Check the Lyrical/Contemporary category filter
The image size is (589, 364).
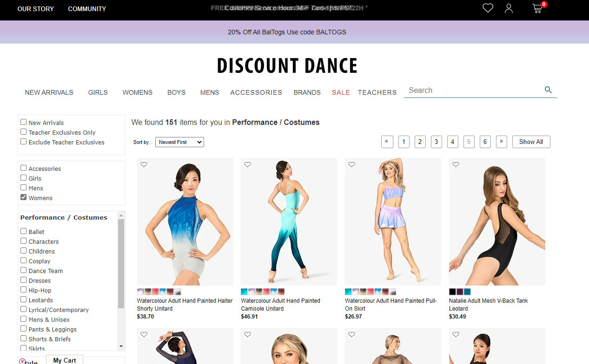pos(23,309)
